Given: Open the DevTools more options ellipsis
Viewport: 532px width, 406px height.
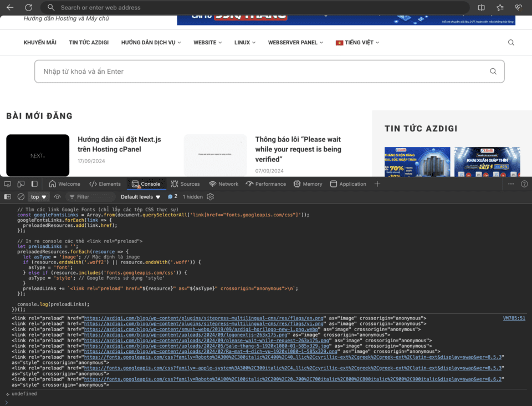Looking at the screenshot, I should (x=510, y=184).
